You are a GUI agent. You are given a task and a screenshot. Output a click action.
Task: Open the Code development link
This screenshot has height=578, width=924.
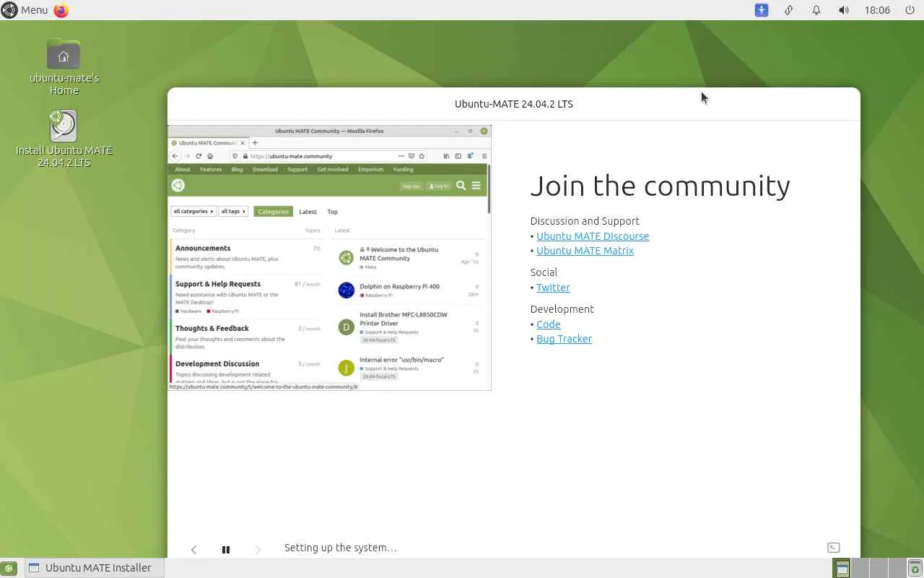click(x=549, y=324)
